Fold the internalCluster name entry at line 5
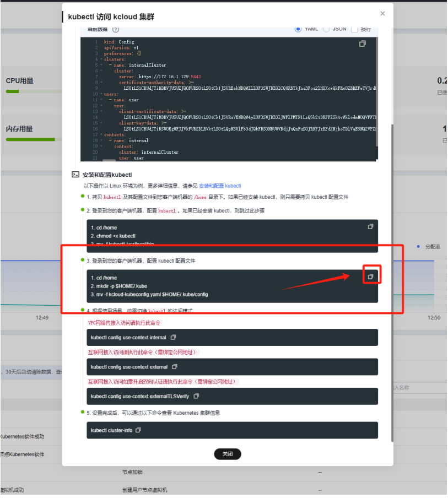The height and width of the screenshot is (498, 448). (x=101, y=65)
